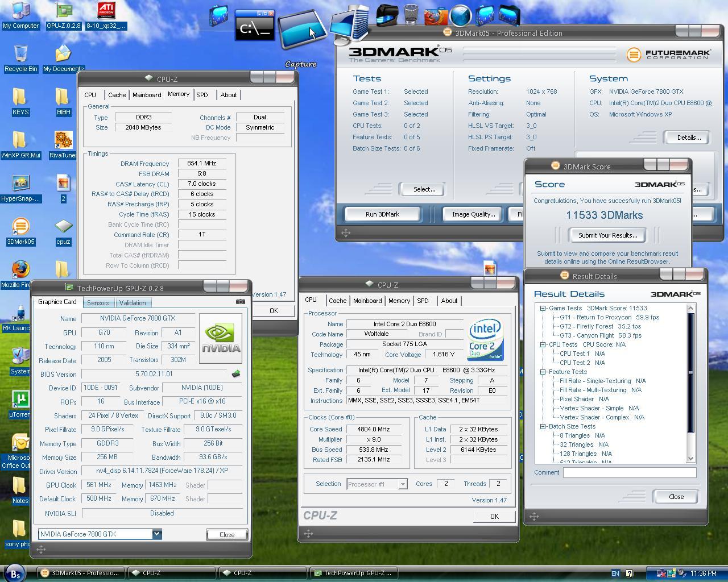The width and height of the screenshot is (728, 582).
Task: Switch to Validation tab in GPU-Z
Action: click(x=133, y=303)
